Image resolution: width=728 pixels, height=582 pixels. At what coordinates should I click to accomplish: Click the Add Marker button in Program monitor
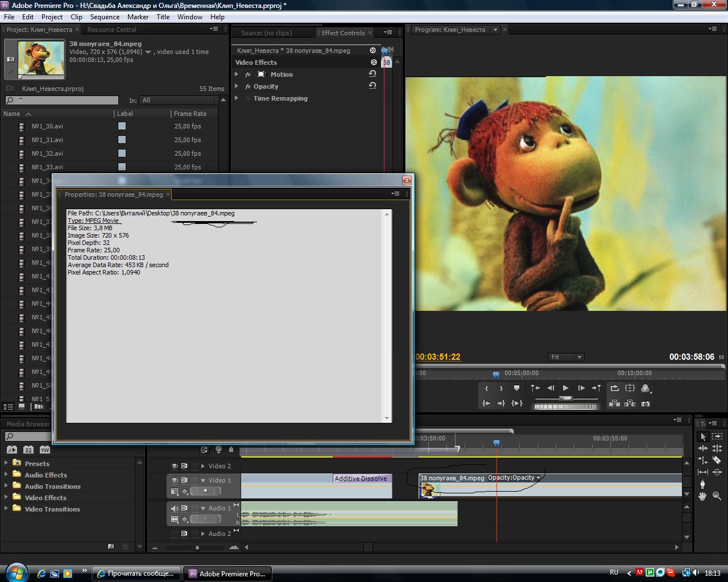coord(516,388)
